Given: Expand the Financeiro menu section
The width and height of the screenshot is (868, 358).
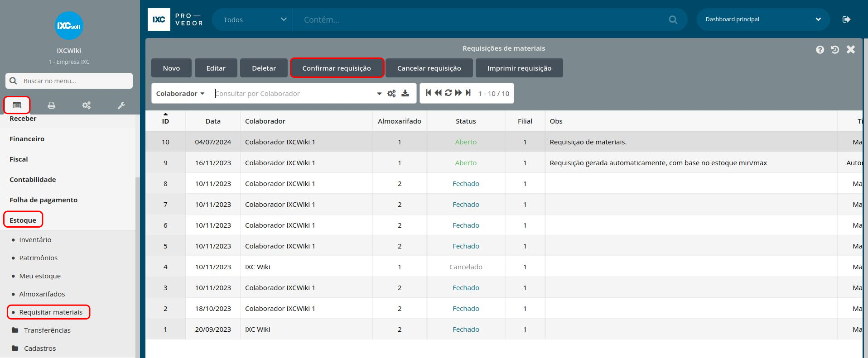Looking at the screenshot, I should 27,139.
